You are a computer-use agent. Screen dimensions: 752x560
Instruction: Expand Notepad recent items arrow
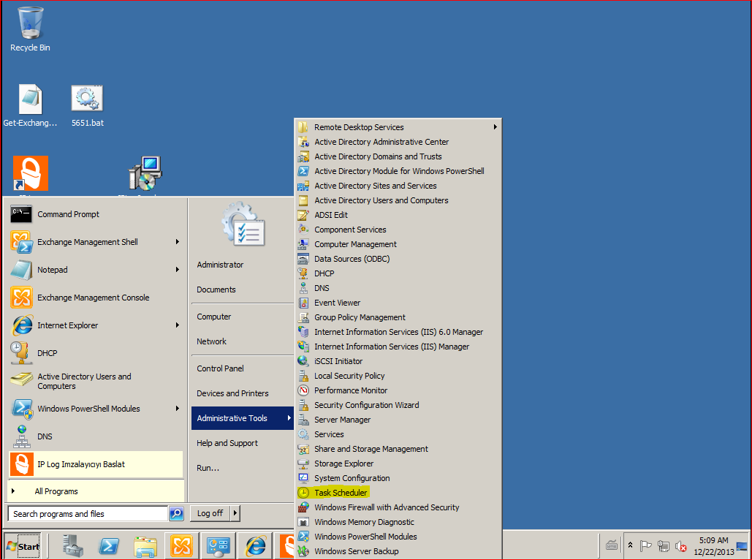tap(178, 270)
